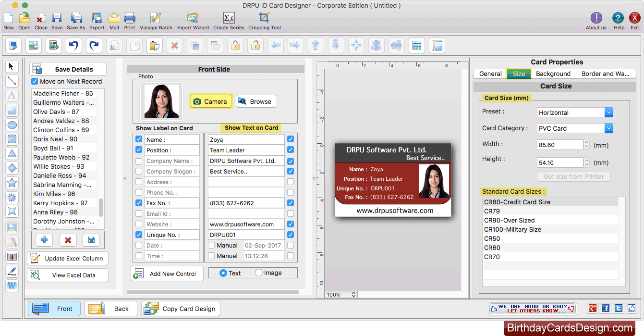Click the Undo arrow icon
Screen dimensions: 644x336
coord(74,46)
